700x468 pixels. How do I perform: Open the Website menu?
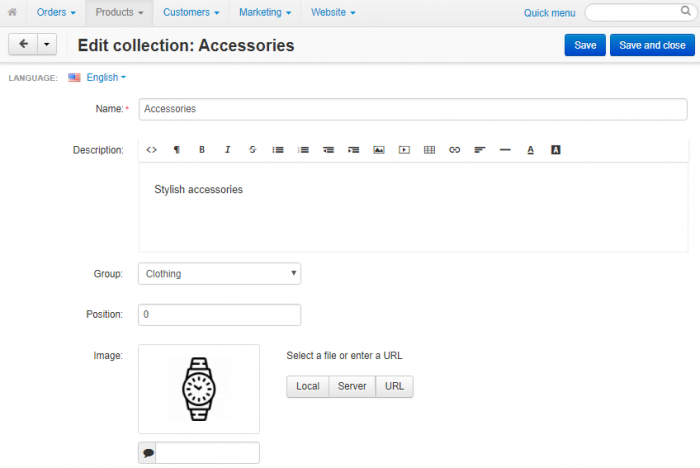(x=333, y=13)
